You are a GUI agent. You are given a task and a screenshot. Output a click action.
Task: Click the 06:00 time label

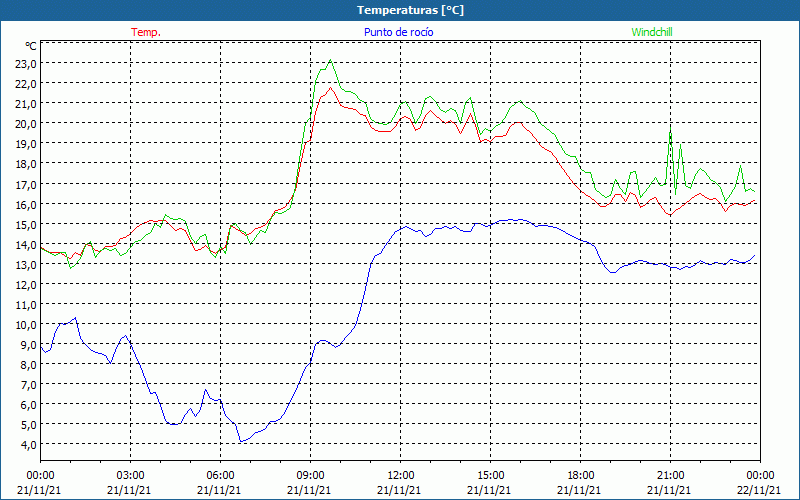tap(220, 476)
